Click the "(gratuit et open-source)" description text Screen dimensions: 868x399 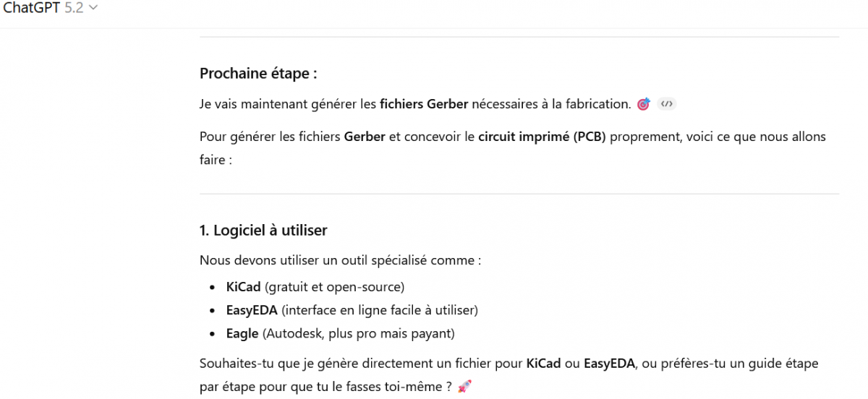click(334, 287)
